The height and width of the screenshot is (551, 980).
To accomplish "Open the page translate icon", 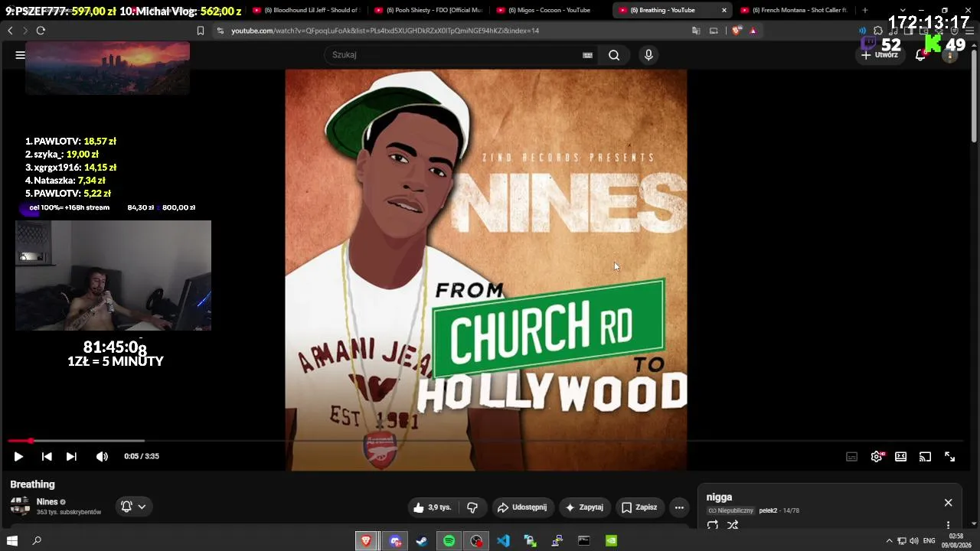I will [x=696, y=31].
